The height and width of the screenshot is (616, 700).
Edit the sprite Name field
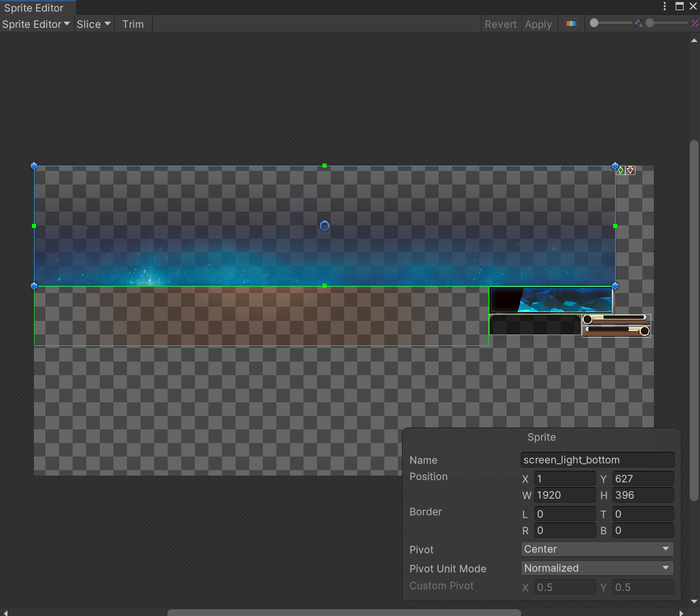pos(597,460)
